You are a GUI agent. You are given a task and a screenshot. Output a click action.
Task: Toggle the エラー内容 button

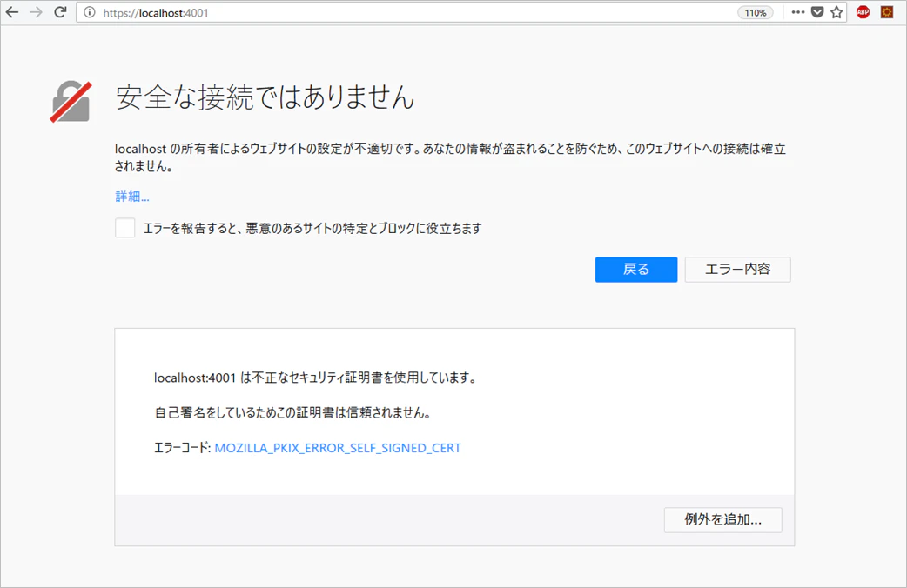[737, 270]
